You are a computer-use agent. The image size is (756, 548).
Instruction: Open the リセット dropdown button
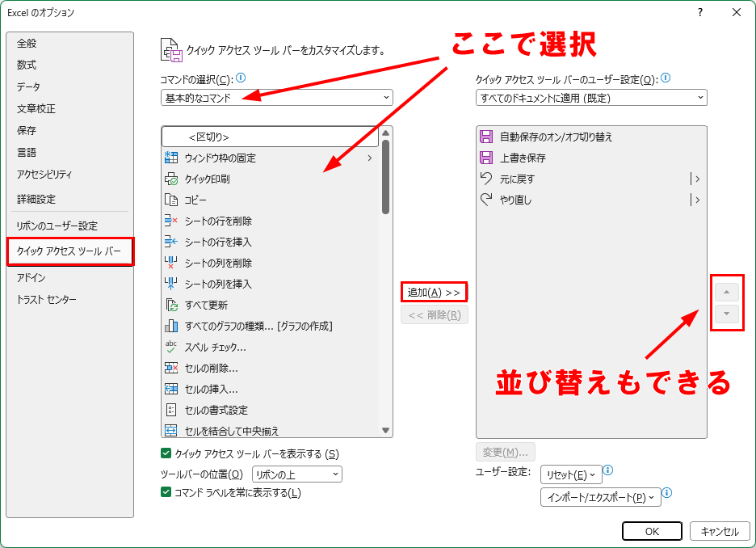(571, 474)
